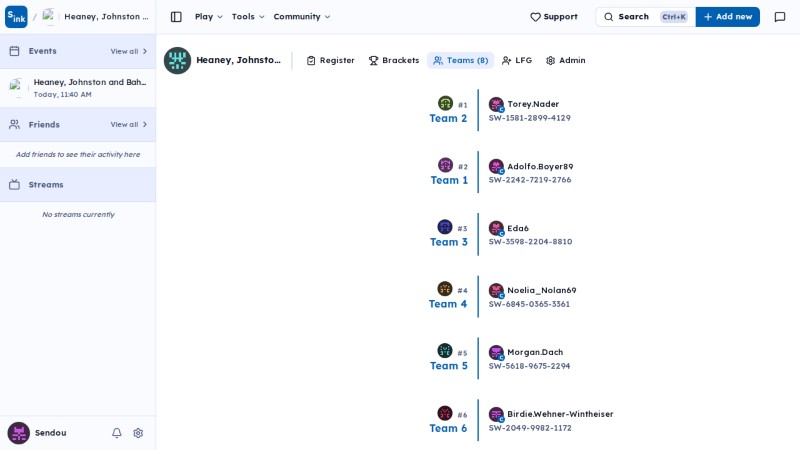Open the Register tab
The width and height of the screenshot is (800, 450).
point(331,60)
